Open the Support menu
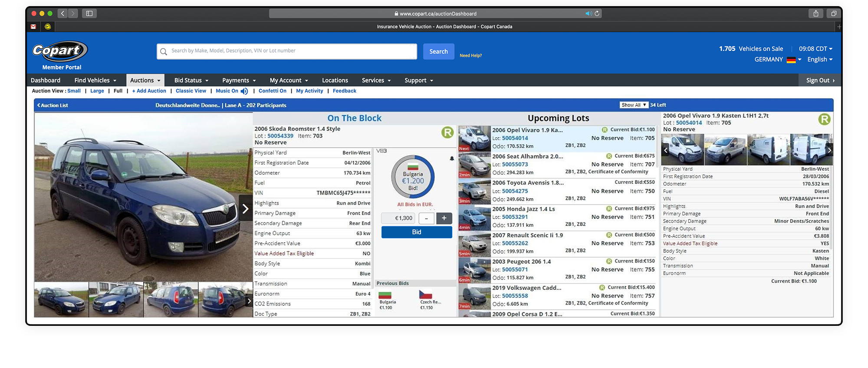Image resolution: width=868 pixels, height=368 pixels. click(x=419, y=80)
